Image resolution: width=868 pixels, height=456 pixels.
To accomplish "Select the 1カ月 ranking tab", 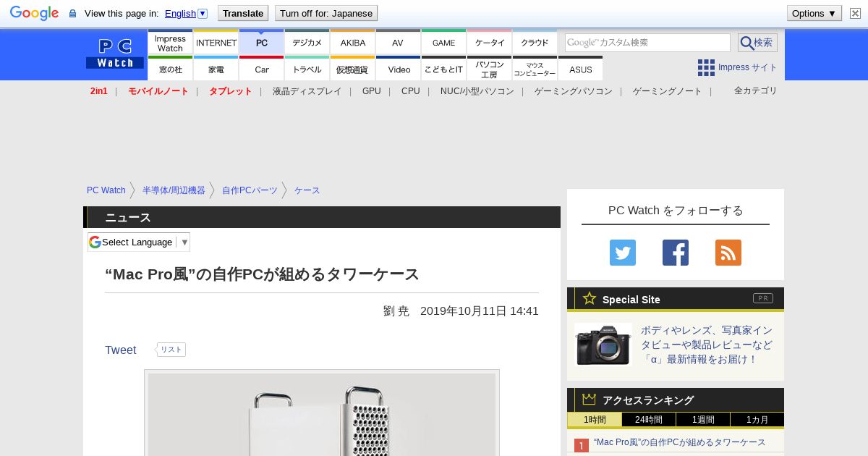I will 757,420.
